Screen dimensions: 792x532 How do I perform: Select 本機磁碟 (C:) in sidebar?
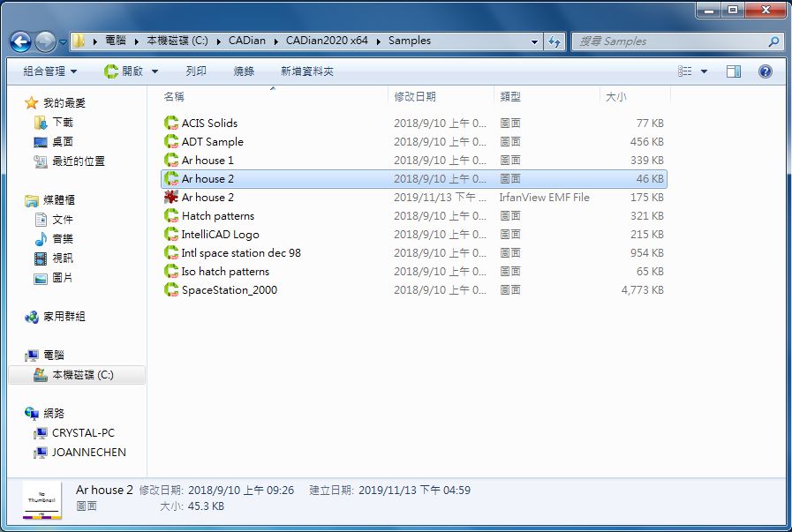[77, 375]
